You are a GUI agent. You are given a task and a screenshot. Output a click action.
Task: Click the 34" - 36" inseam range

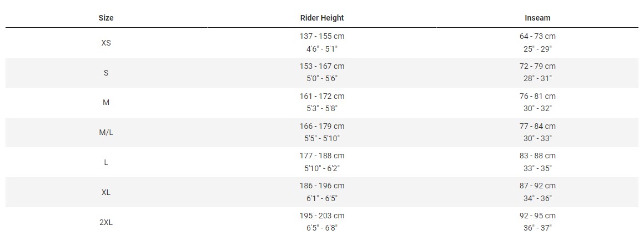pyautogui.click(x=537, y=198)
